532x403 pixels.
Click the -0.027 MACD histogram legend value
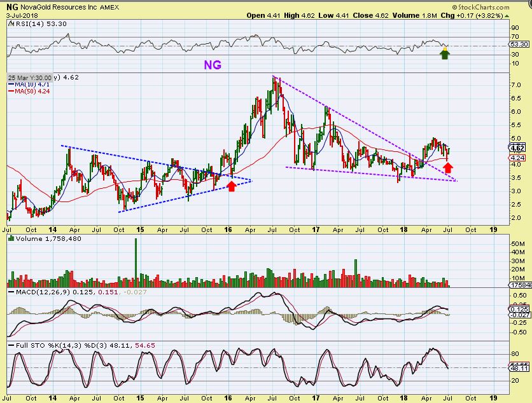[x=135, y=292]
